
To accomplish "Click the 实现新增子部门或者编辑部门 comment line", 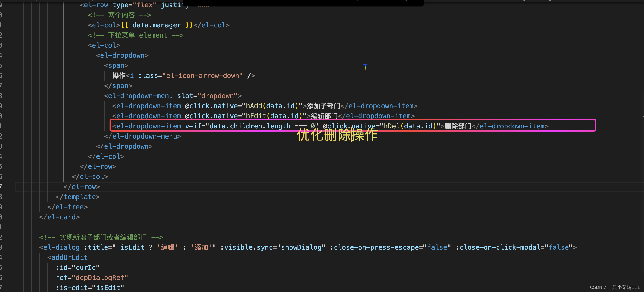I will (x=101, y=237).
